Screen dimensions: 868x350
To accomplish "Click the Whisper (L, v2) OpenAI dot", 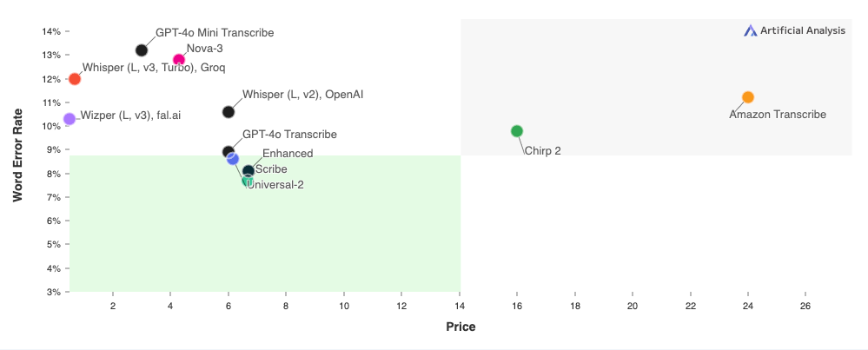I will click(228, 112).
